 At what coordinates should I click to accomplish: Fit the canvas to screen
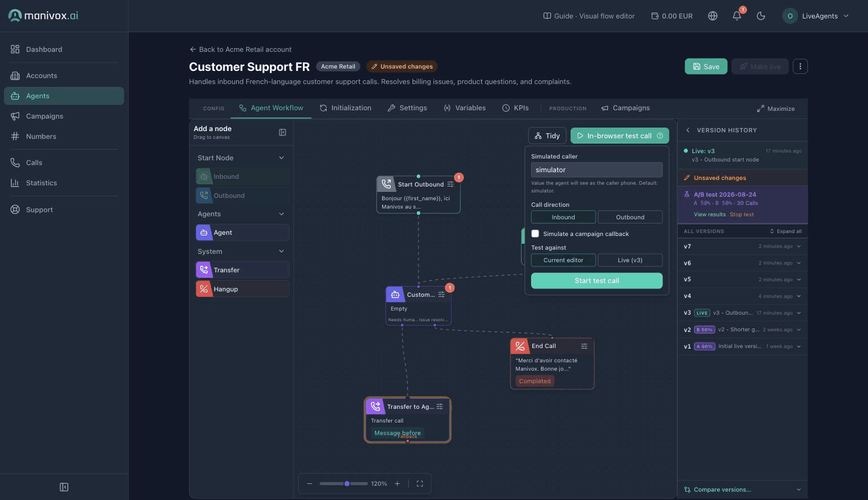point(420,483)
